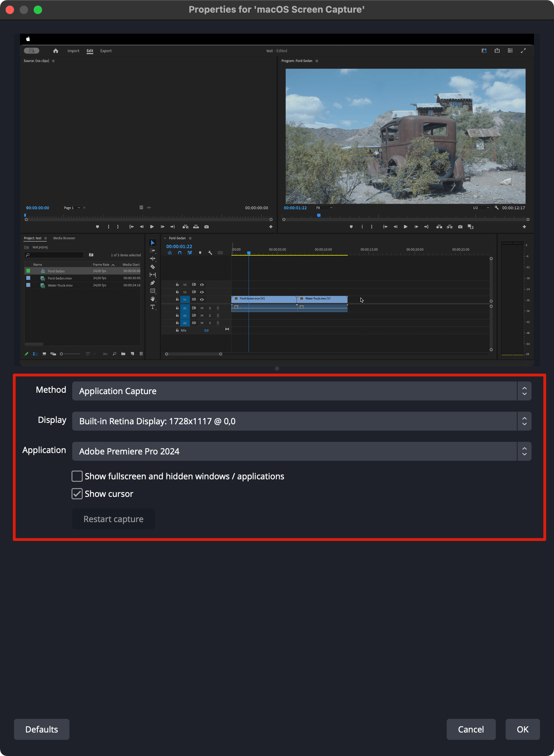Open timeline display settings wrench

click(x=210, y=253)
